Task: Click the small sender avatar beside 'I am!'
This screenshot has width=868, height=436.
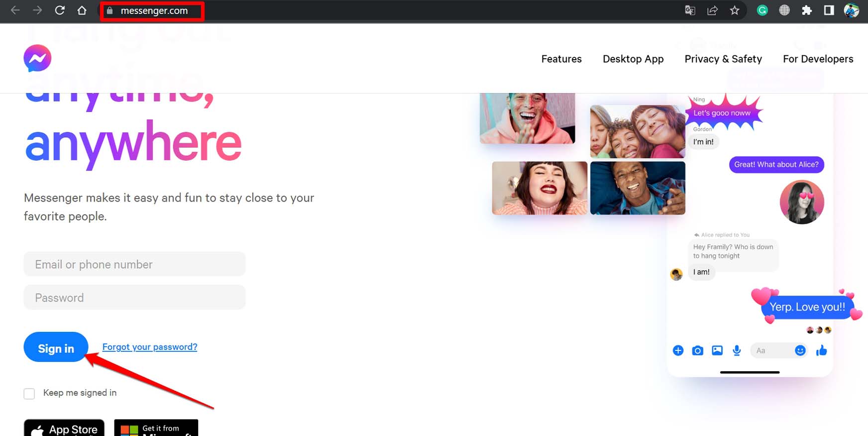Action: click(x=676, y=274)
